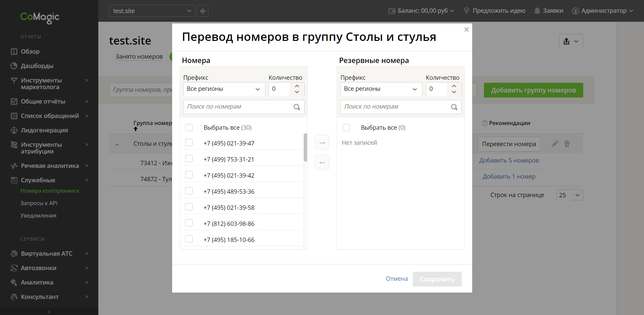Click Добавить 1 номер link
This screenshot has width=644, height=315.
(509, 177)
